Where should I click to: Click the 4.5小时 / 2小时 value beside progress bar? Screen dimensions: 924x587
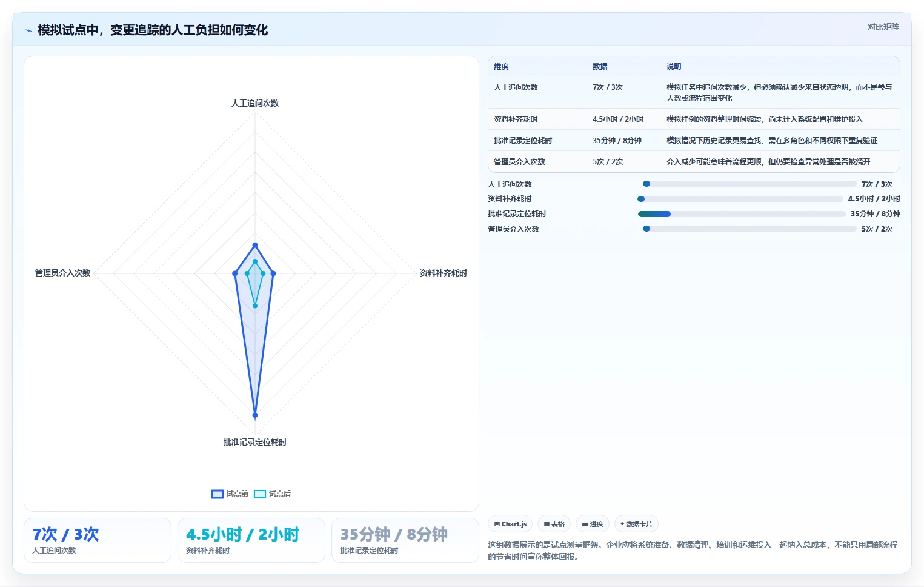874,199
